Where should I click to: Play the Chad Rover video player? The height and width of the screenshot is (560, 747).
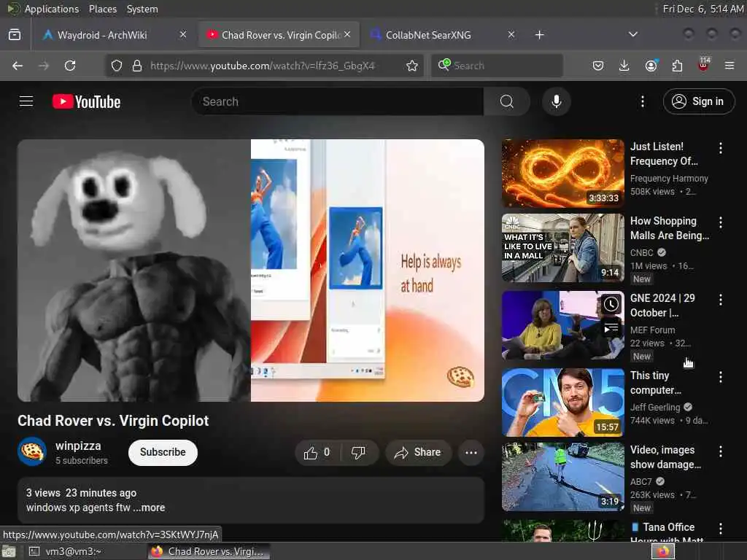[251, 270]
